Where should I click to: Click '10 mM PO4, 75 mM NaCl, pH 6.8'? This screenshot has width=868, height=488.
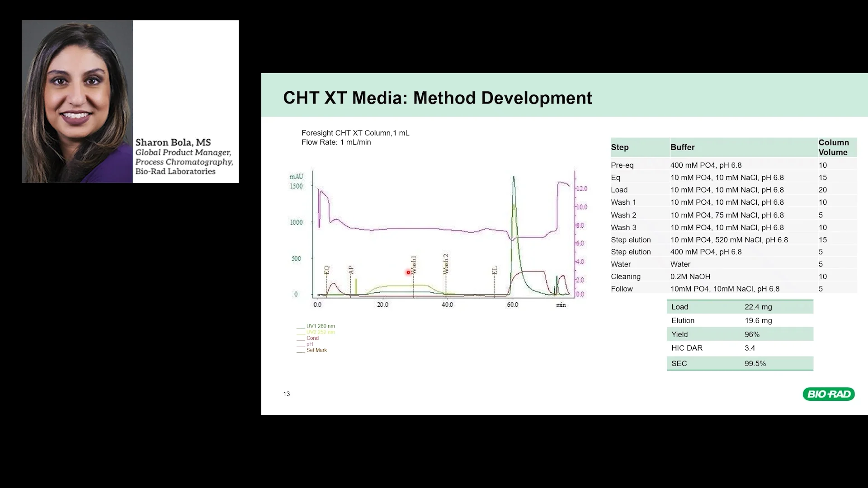point(727,215)
